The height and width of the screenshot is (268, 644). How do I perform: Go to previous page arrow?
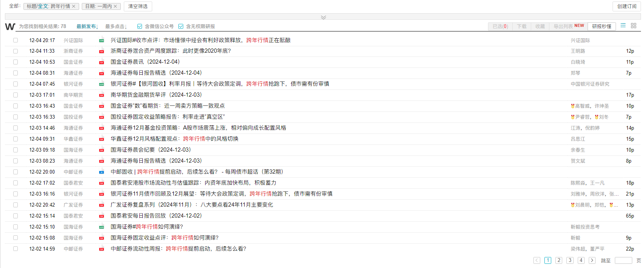pos(537,260)
